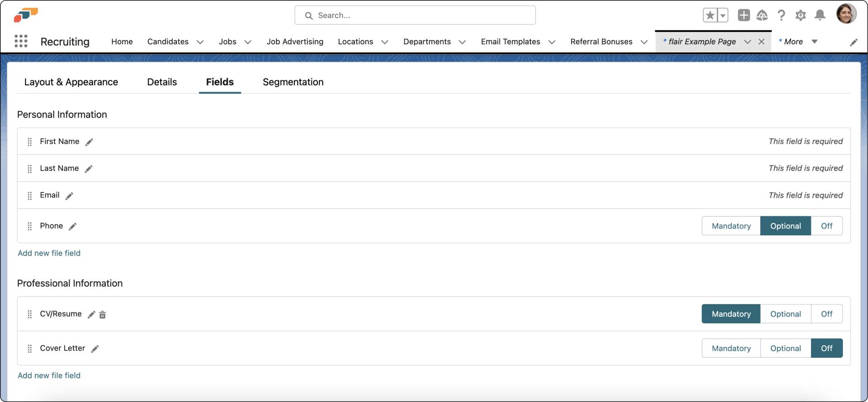Set Cover Letter to Optional
Image resolution: width=868 pixels, height=402 pixels.
coord(786,348)
